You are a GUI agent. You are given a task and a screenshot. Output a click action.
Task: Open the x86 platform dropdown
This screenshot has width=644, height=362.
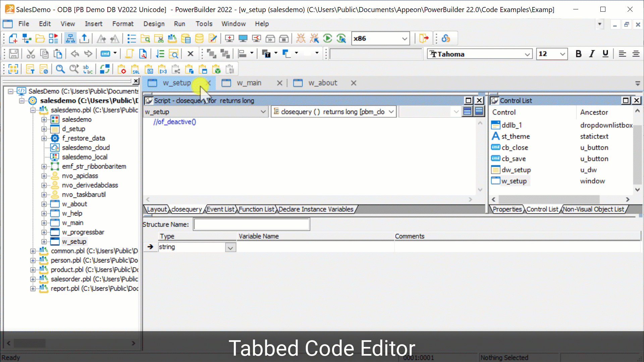coord(405,39)
